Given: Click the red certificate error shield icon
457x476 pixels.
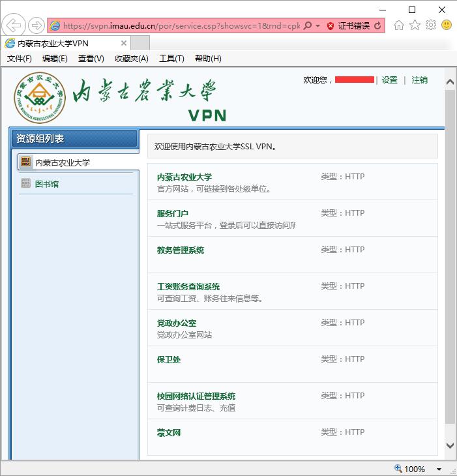Looking at the screenshot, I should (331, 26).
